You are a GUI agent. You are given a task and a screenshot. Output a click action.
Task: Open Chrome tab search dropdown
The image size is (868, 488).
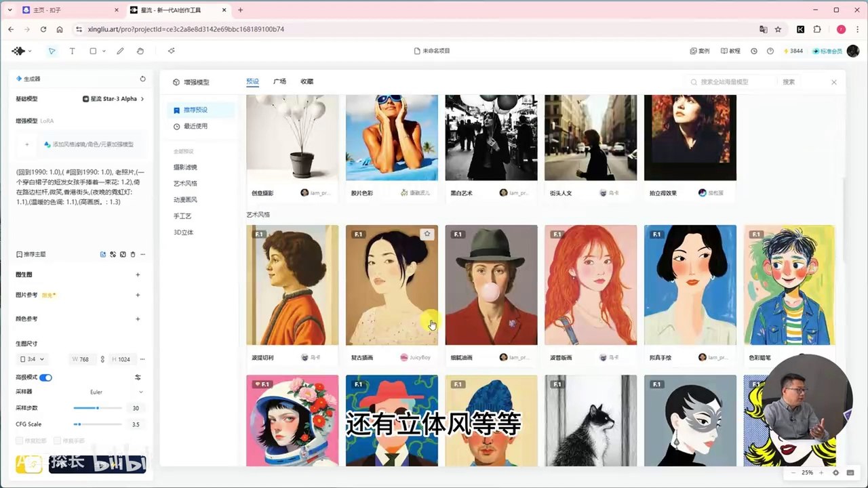pos(9,10)
